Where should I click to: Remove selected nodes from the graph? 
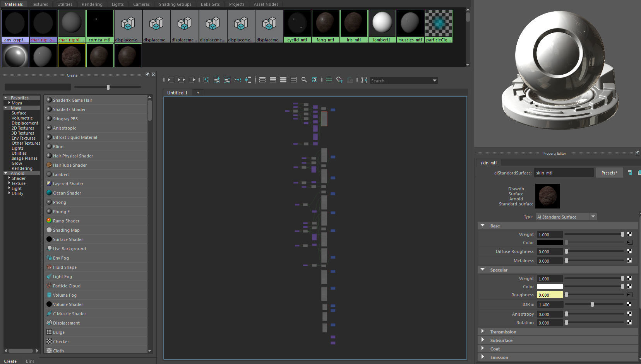[227, 80]
